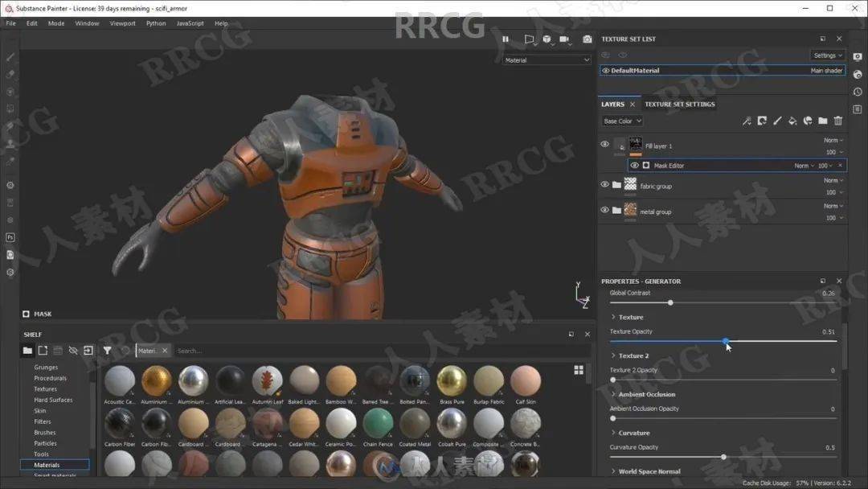Click the delete layer trash icon
The width and height of the screenshot is (868, 489).
tap(838, 121)
